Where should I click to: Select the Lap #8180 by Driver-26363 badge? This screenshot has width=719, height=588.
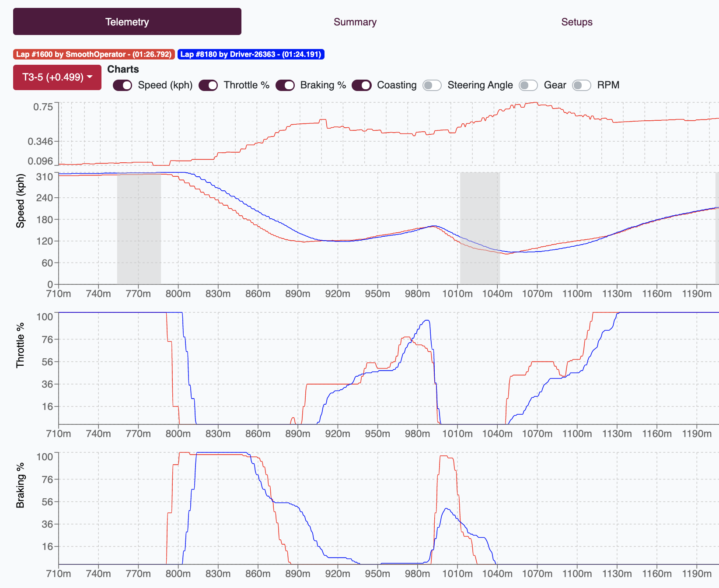coord(251,54)
